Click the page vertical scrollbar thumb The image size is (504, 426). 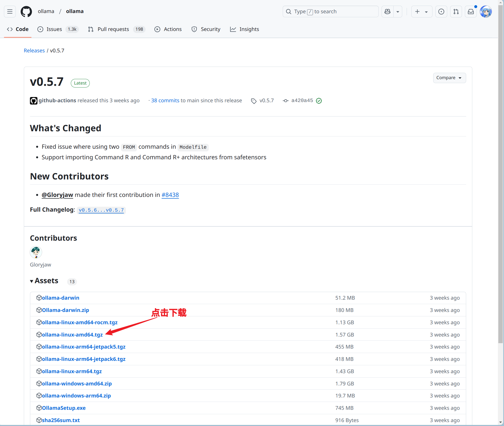[501, 175]
